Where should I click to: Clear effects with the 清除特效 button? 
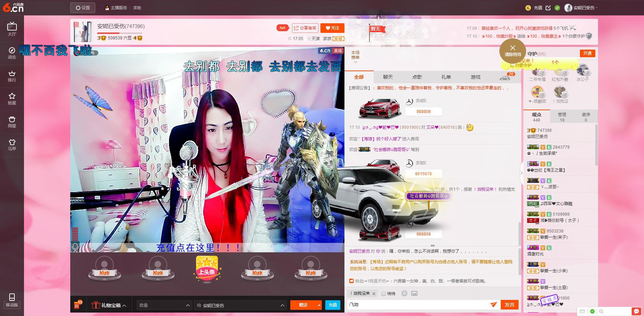point(513,51)
